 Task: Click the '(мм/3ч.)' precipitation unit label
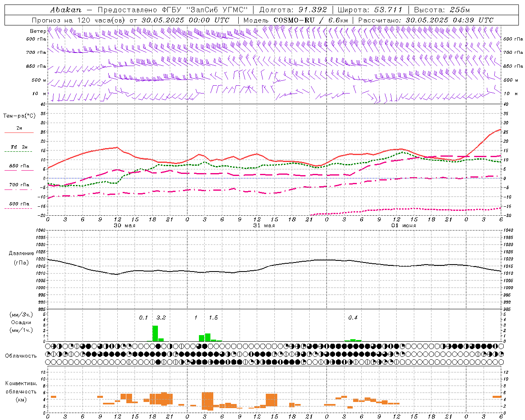[21, 315]
